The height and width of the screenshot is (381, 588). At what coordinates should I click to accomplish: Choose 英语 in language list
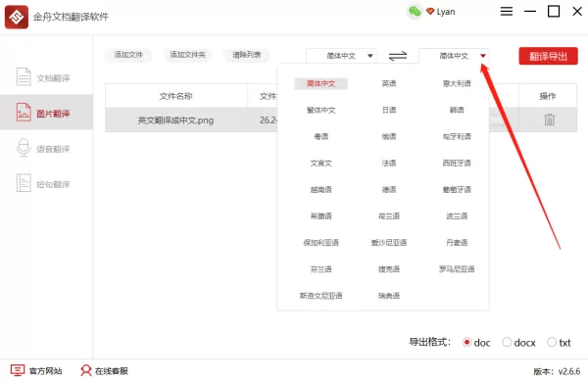[389, 83]
